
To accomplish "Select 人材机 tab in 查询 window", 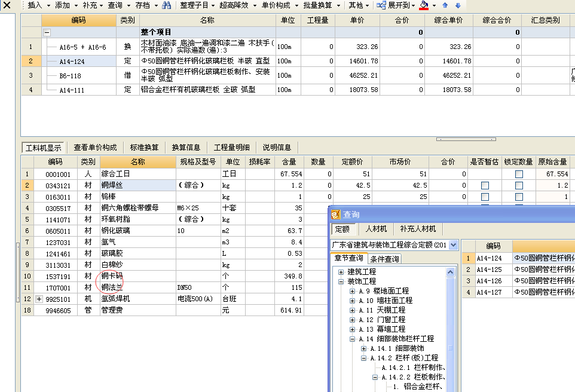I will (x=376, y=229).
